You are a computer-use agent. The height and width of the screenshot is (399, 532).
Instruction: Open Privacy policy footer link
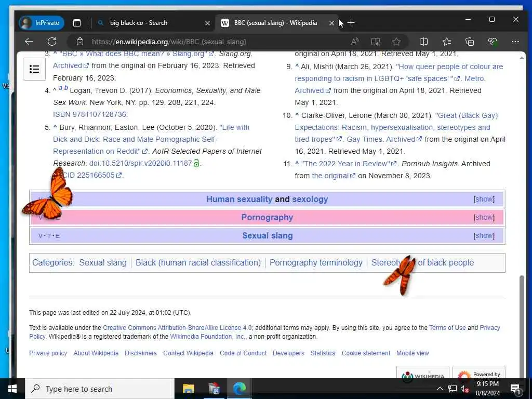click(x=48, y=353)
